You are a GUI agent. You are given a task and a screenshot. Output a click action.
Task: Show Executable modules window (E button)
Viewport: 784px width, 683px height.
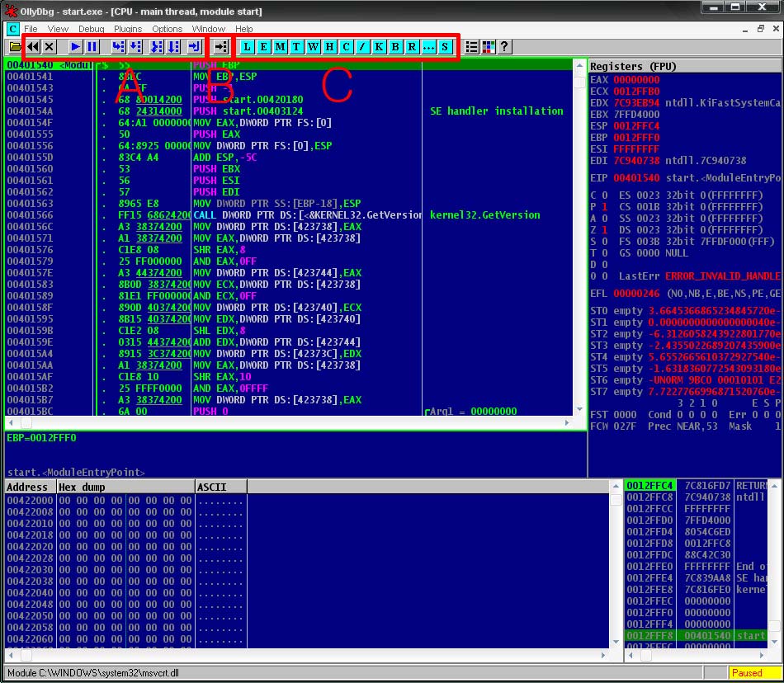(263, 47)
